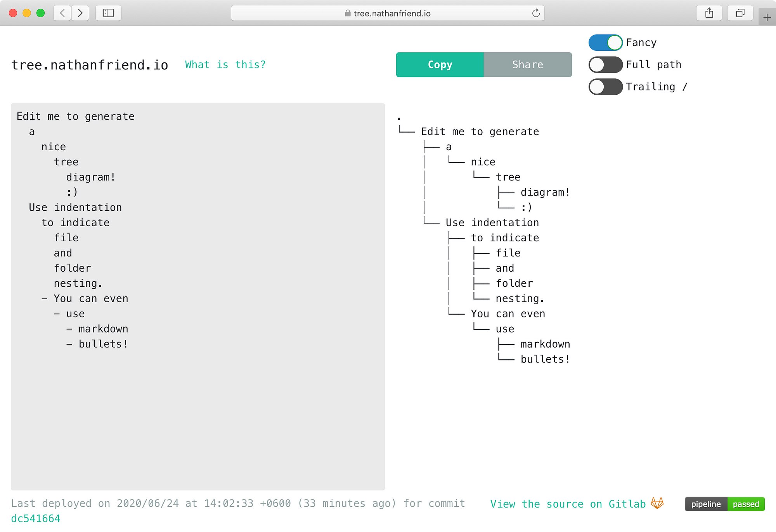The height and width of the screenshot is (532, 776).
Task: Click 'folder' in the generated tree output
Action: tap(514, 284)
